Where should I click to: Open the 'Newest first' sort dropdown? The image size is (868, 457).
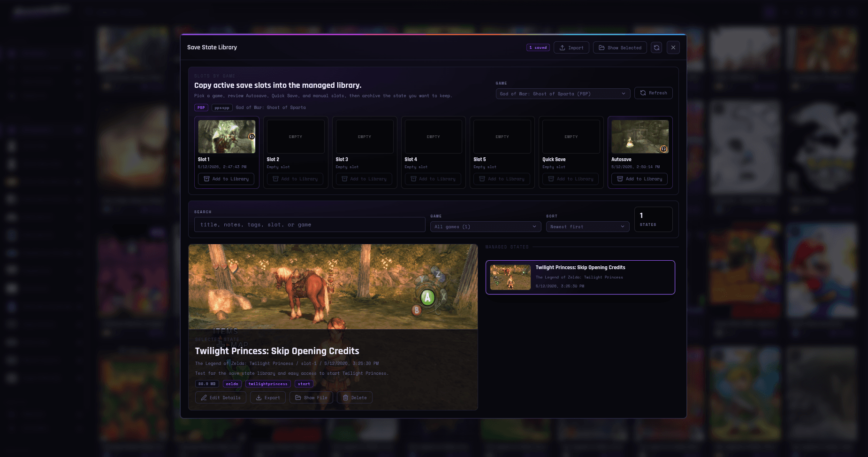pyautogui.click(x=588, y=227)
